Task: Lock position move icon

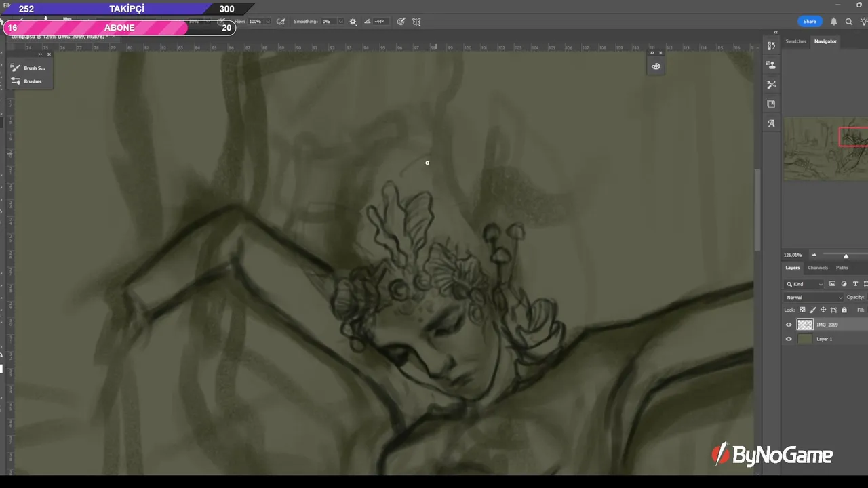Action: click(x=823, y=310)
